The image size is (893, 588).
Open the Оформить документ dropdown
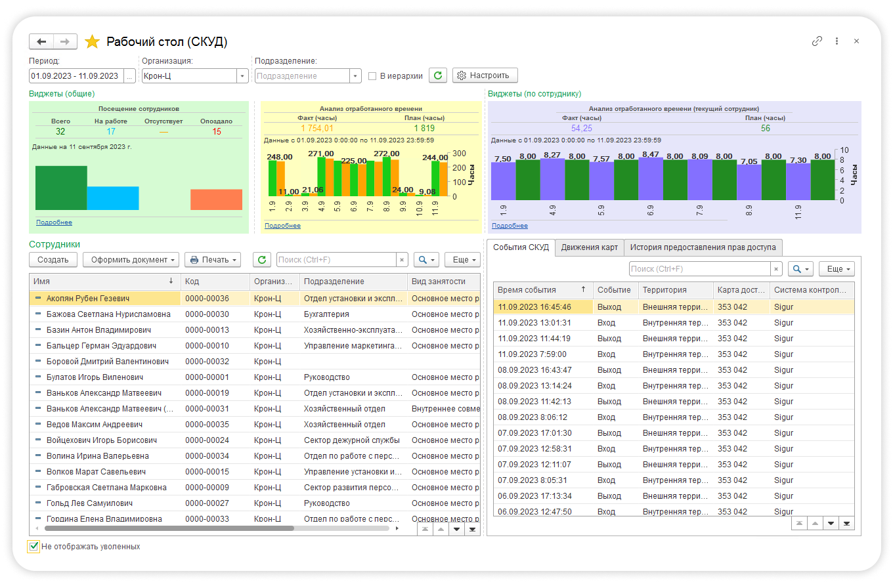[131, 260]
